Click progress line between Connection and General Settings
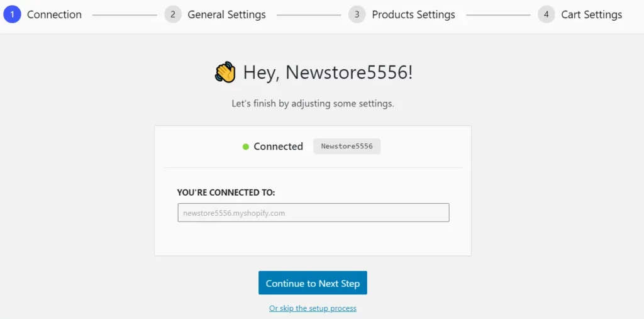Image resolution: width=644 pixels, height=319 pixels. [125, 15]
